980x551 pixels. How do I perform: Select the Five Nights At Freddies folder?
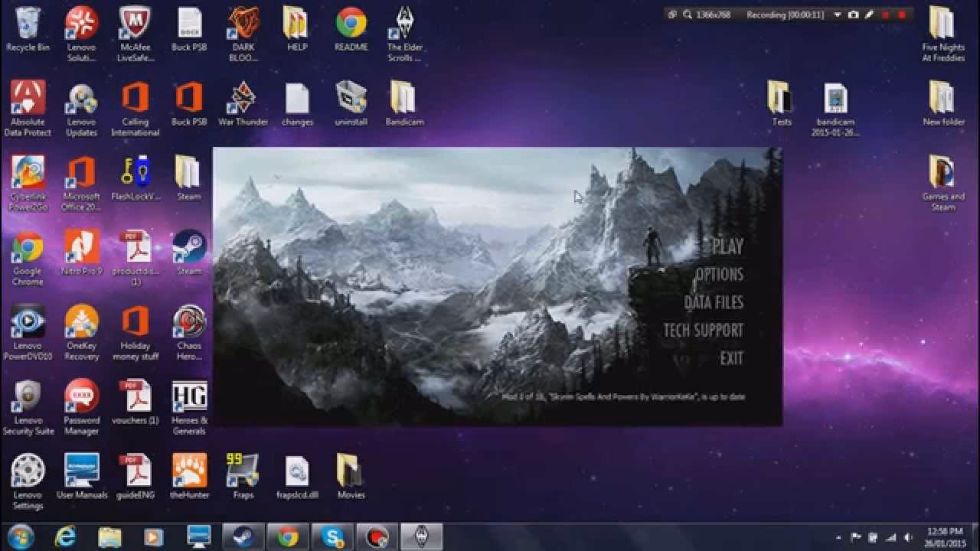(943, 34)
